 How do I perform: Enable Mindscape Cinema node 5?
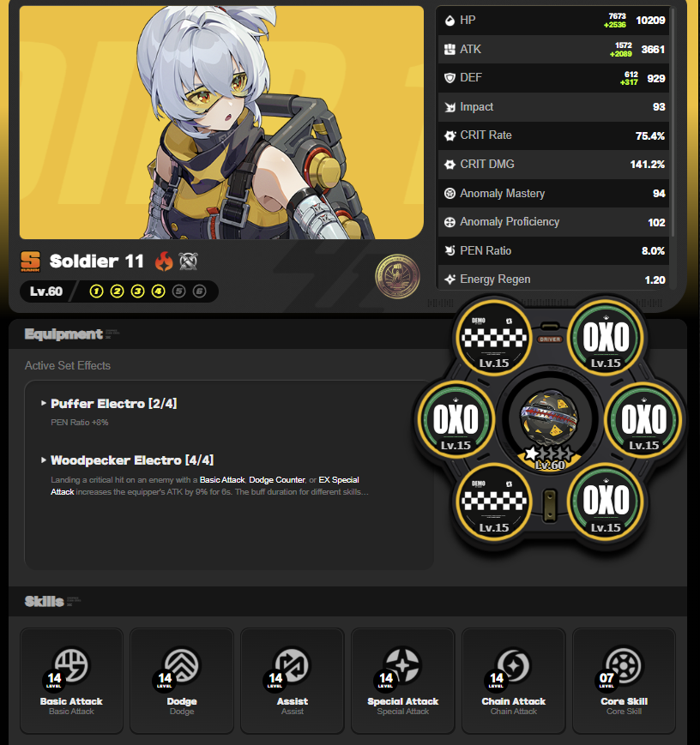pyautogui.click(x=178, y=291)
